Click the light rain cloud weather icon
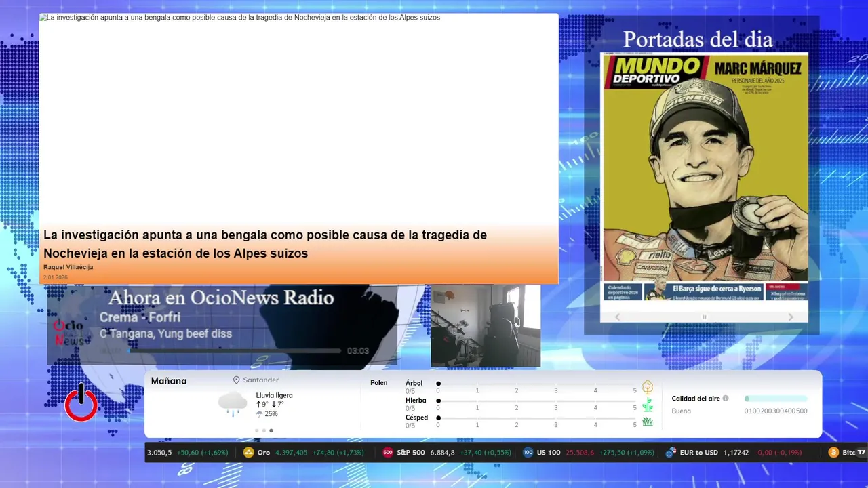This screenshot has width=868, height=488. coord(233,404)
